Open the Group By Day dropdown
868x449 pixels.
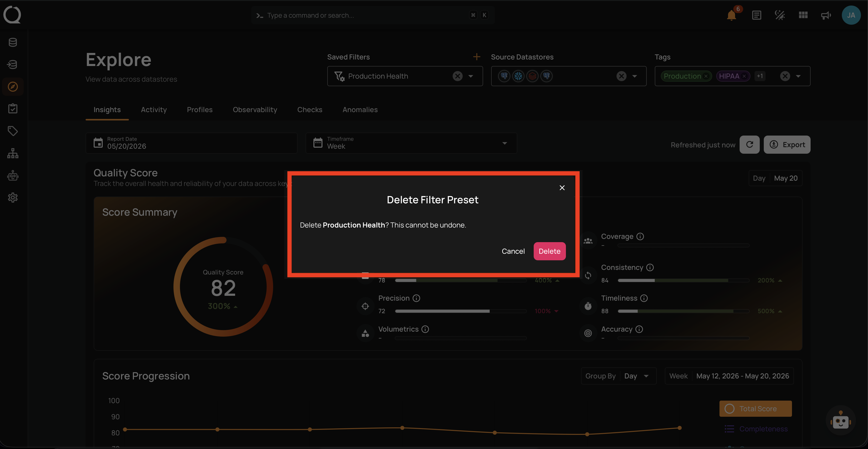coord(619,376)
